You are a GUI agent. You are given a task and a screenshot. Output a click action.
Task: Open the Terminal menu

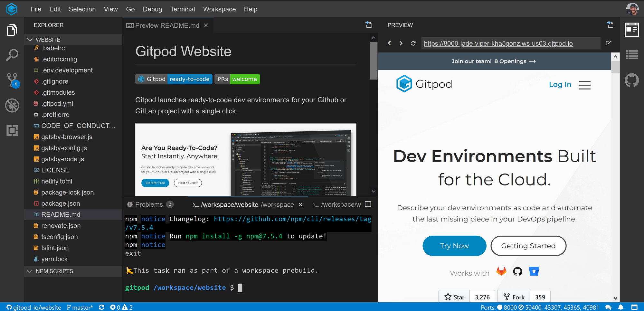click(x=183, y=9)
